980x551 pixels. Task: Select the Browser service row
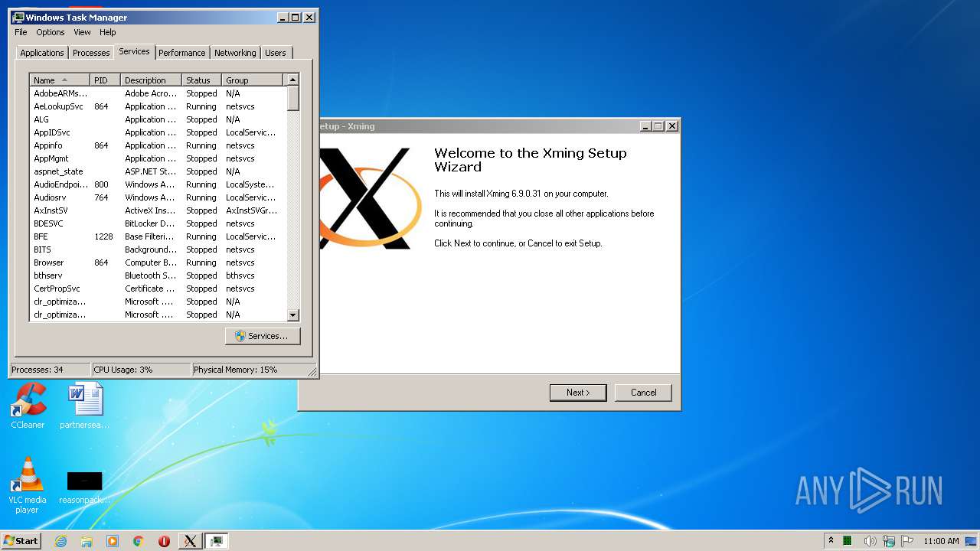pyautogui.click(x=158, y=262)
